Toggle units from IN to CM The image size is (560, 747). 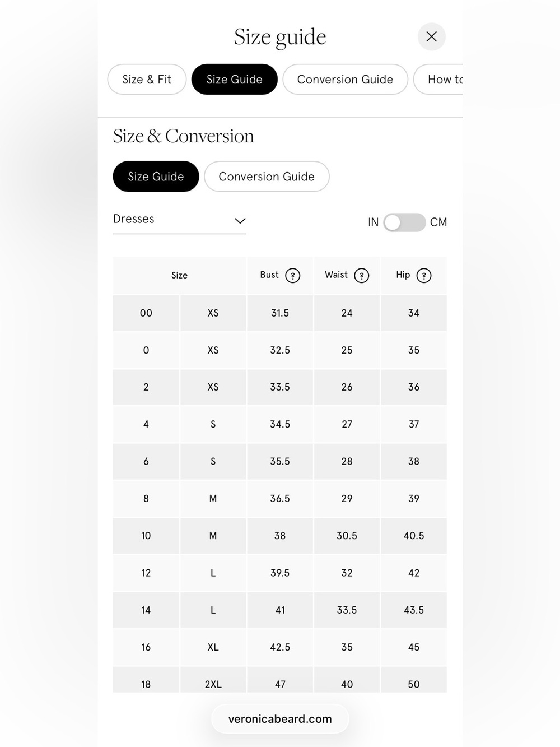[404, 222]
